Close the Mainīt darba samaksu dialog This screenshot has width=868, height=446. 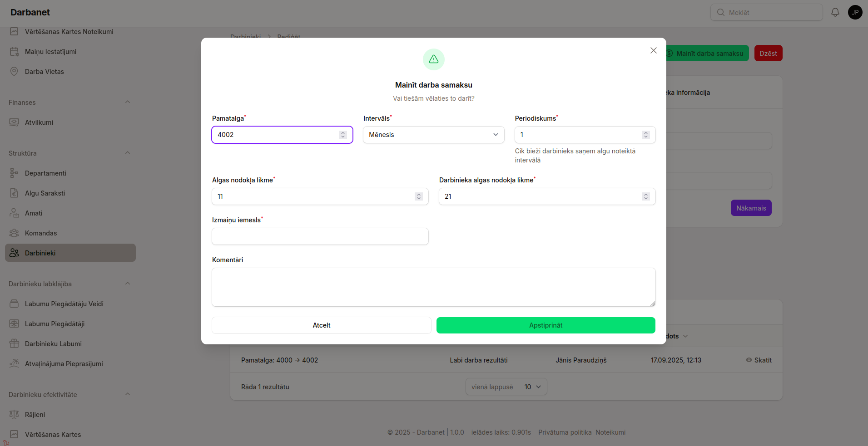tap(653, 50)
